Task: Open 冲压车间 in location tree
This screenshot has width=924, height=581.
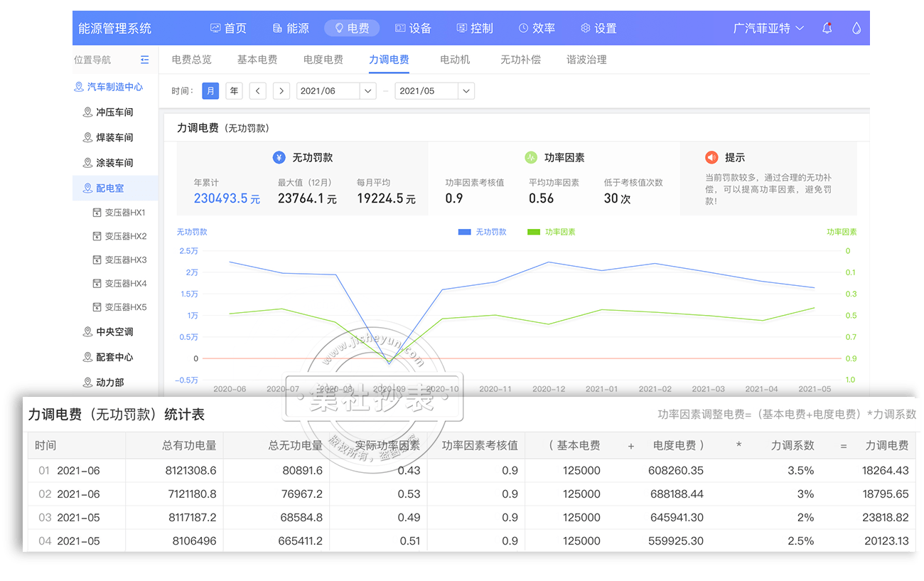Action: click(114, 112)
